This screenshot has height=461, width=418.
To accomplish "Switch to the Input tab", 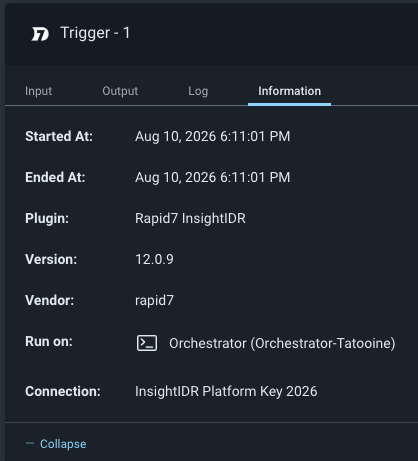I will pyautogui.click(x=38, y=91).
